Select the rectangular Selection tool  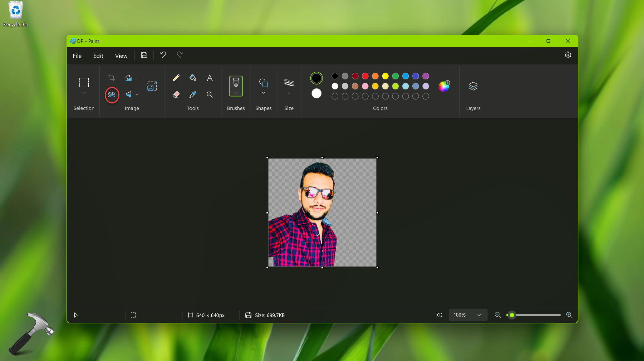point(84,83)
